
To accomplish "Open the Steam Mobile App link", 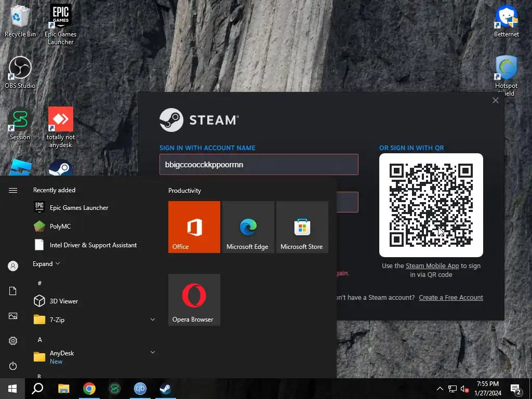I will (432, 266).
